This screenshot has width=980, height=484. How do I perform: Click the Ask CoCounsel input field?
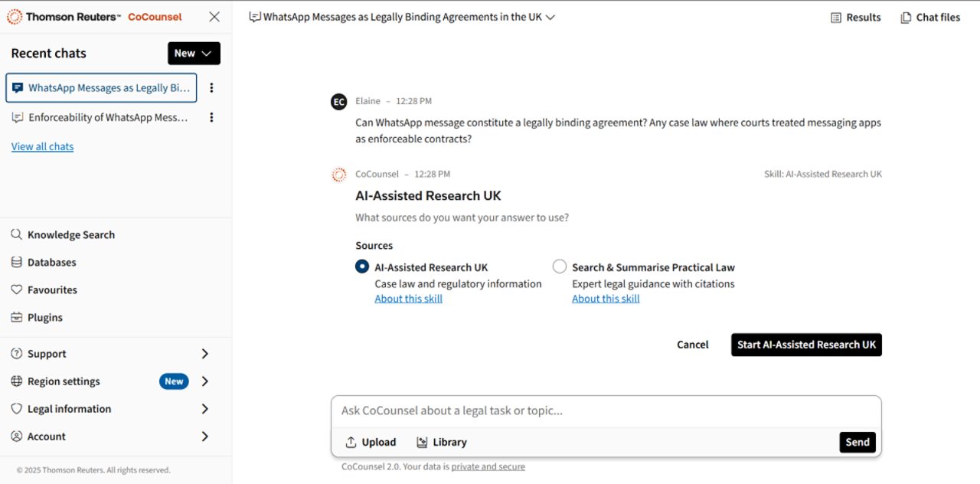(x=536, y=410)
